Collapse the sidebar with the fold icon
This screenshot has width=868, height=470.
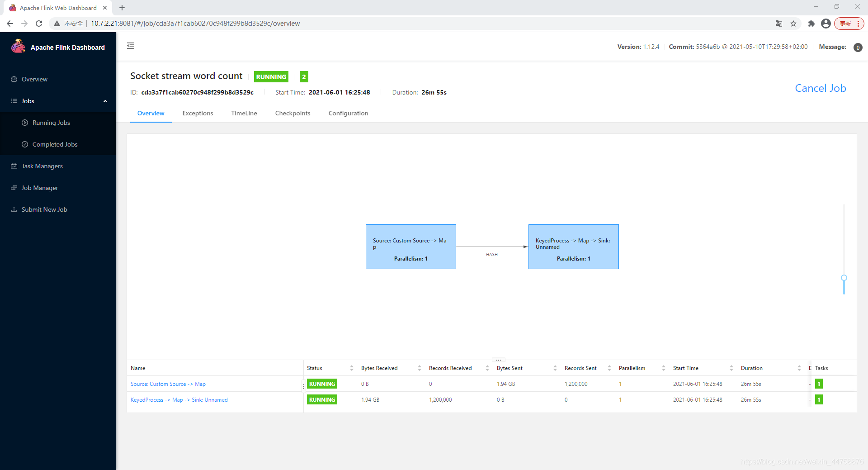coord(131,46)
